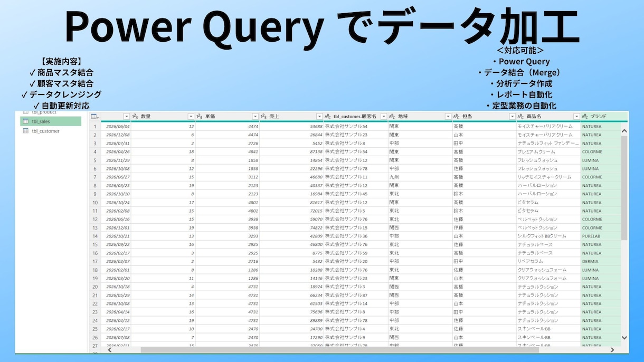Click the 地域 column text type icon

coord(393,116)
